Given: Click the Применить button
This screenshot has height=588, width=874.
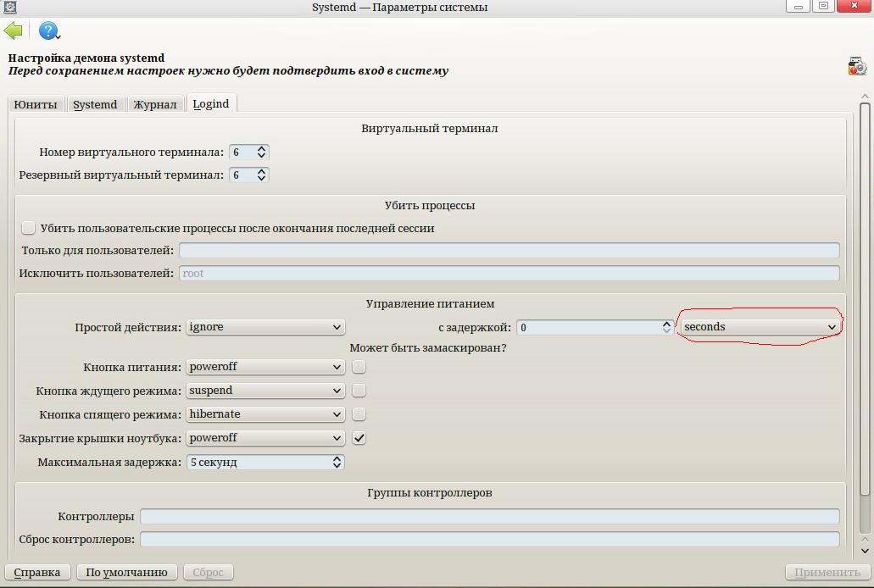Looking at the screenshot, I should pos(827,573).
